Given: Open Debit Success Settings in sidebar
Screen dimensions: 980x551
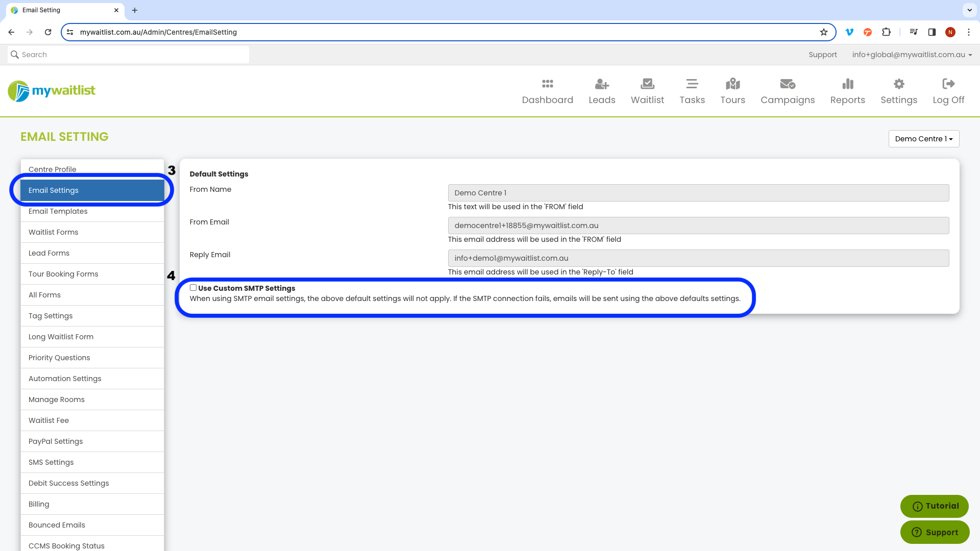Looking at the screenshot, I should (x=92, y=483).
